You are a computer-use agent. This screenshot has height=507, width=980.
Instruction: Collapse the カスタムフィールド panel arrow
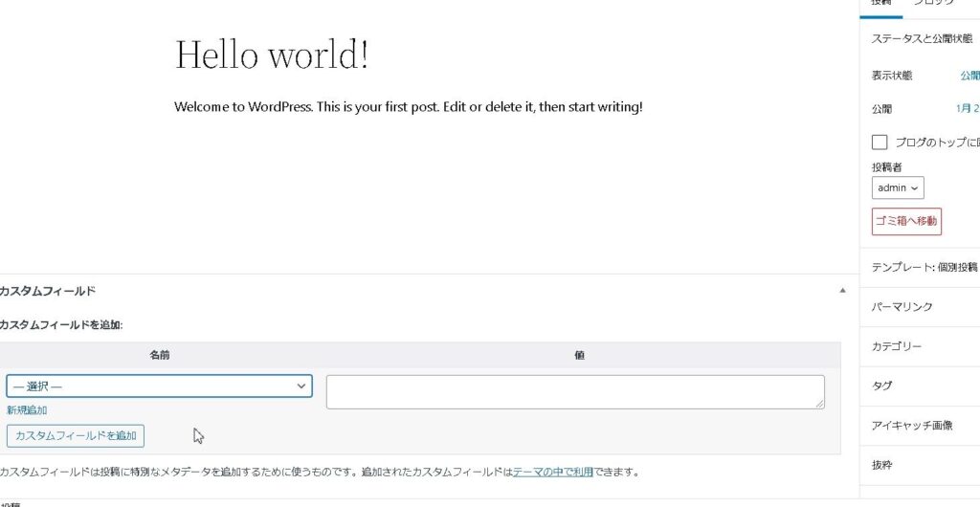coord(842,290)
